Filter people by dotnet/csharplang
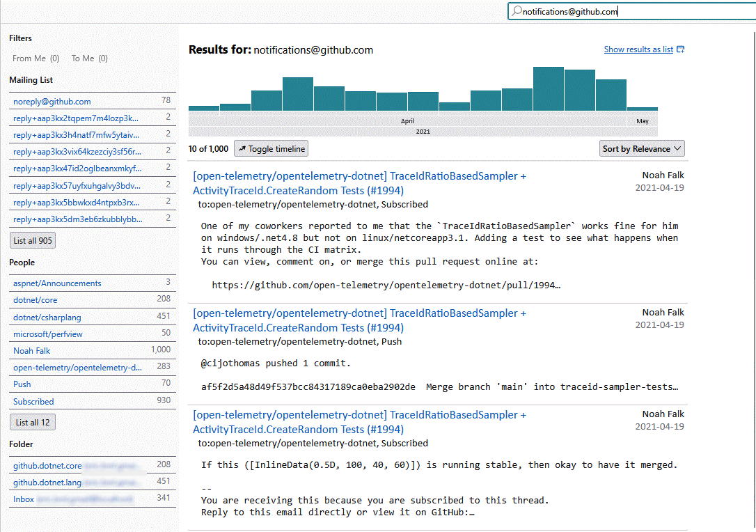 click(x=47, y=318)
